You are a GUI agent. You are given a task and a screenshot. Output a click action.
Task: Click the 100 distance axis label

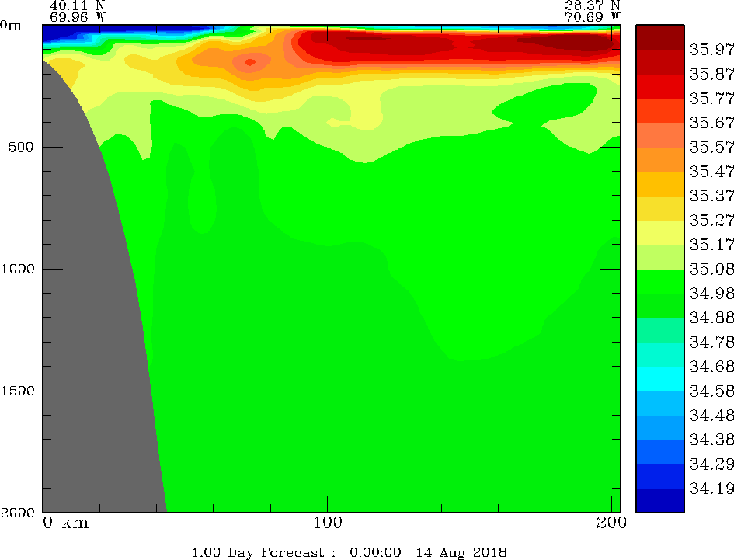click(327, 523)
